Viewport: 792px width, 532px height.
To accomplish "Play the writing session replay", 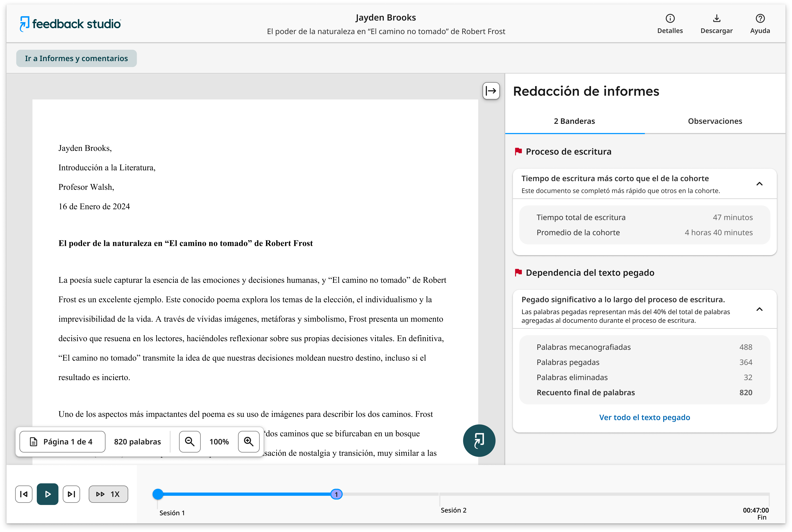I will [x=47, y=494].
